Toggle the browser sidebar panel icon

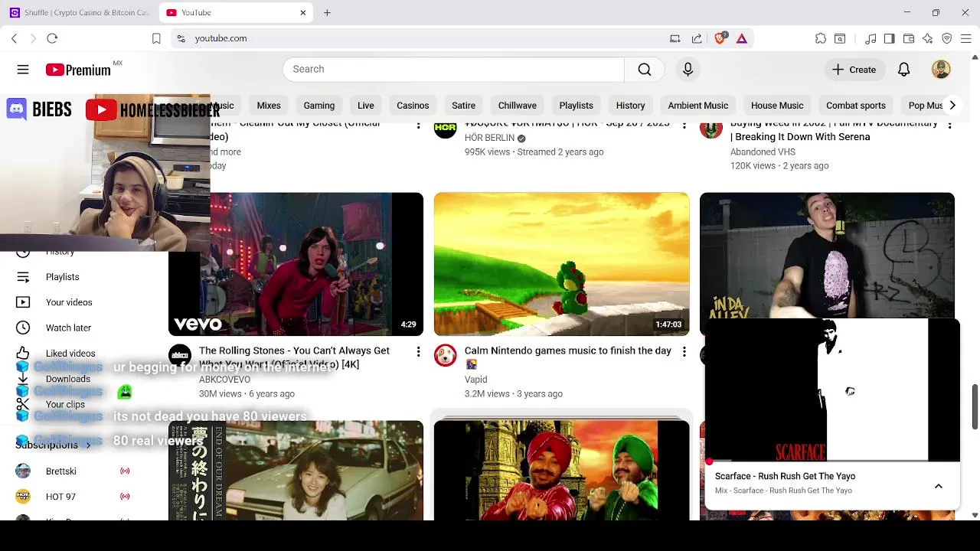coord(889,38)
